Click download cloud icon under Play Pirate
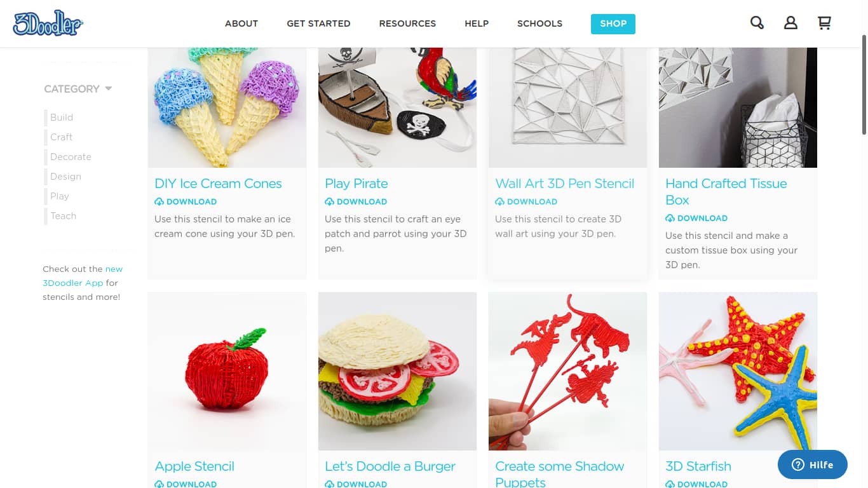Screen dimensions: 868x488 coord(329,201)
